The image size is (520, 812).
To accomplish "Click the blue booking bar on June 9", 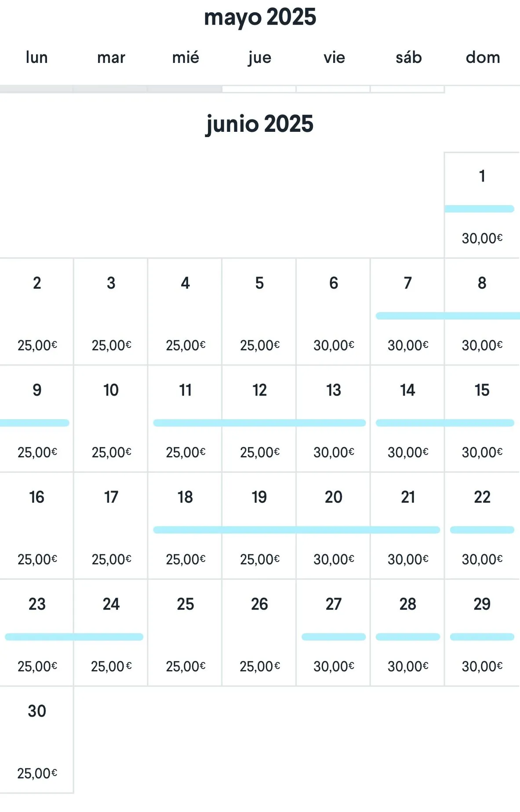I will pos(34,423).
